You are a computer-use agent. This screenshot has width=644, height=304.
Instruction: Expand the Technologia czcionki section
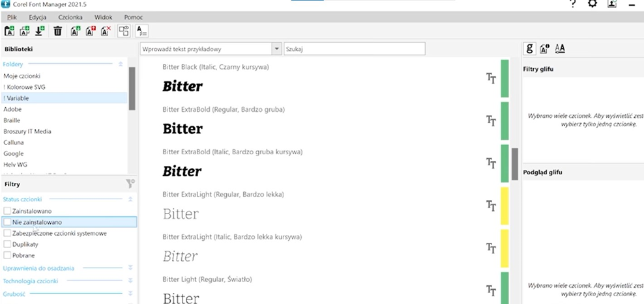pyautogui.click(x=130, y=281)
